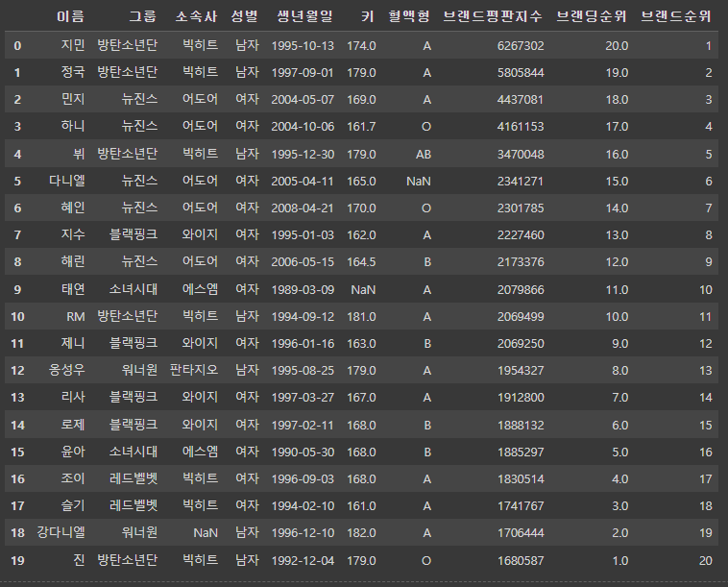Select the name cell 뷔

pyautogui.click(x=79, y=154)
